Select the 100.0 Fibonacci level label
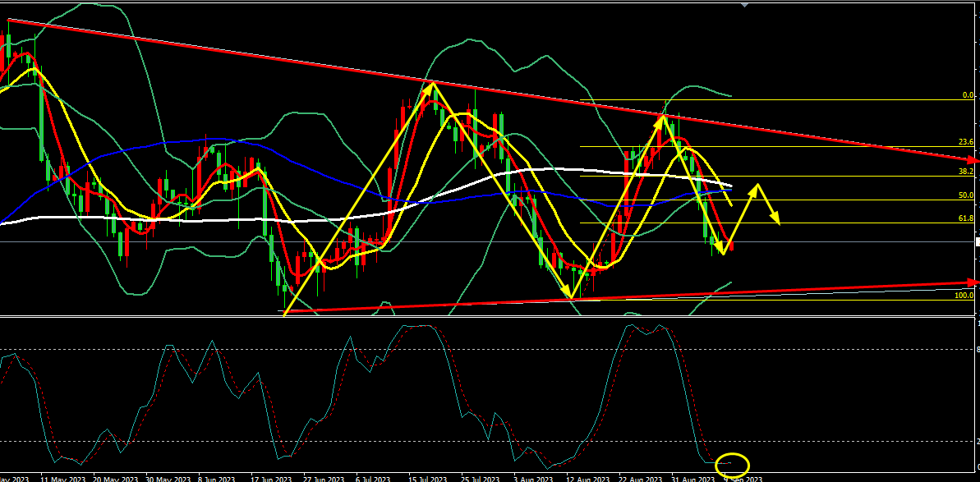Screen dimensions: 980x482 (x=964, y=295)
